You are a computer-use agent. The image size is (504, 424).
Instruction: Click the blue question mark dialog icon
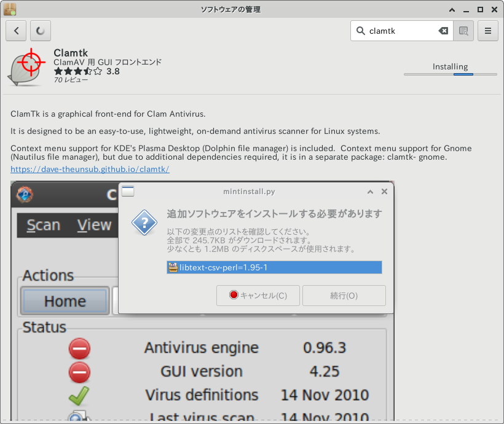coord(144,222)
